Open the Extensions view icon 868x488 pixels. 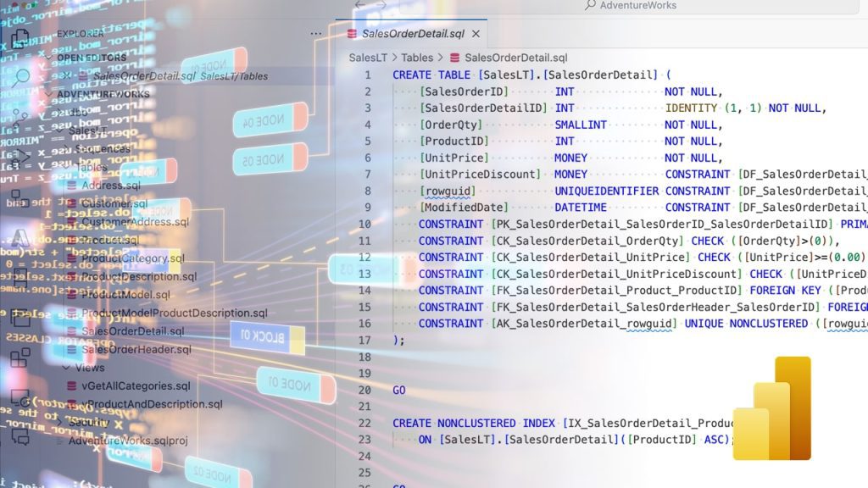pyautogui.click(x=21, y=358)
